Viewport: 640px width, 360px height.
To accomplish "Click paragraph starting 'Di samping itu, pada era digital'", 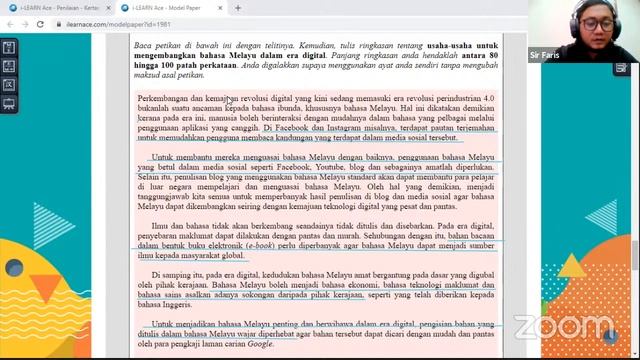I will click(316, 290).
